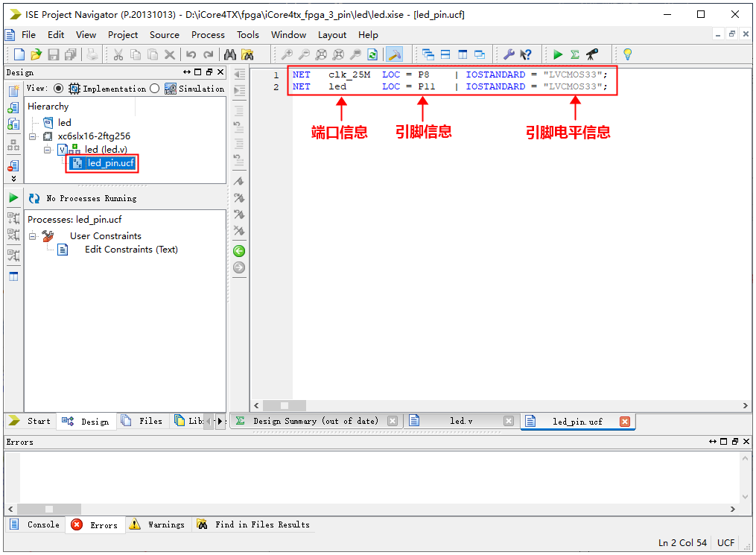Click the New Source icon in Design sidebar

pos(13,91)
